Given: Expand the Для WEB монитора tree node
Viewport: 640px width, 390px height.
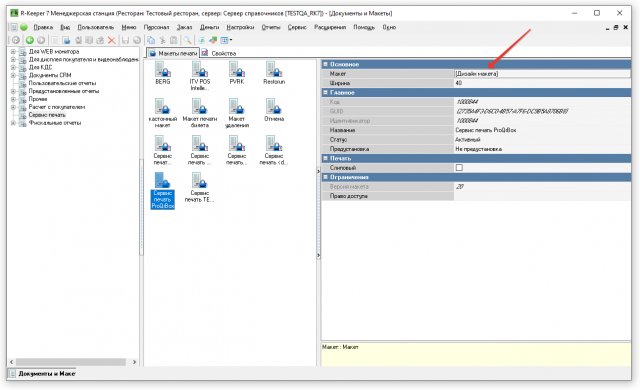Looking at the screenshot, I should 13,51.
